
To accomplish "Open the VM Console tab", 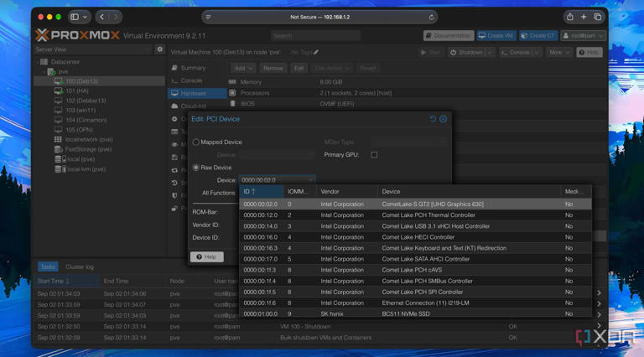I will [x=197, y=80].
